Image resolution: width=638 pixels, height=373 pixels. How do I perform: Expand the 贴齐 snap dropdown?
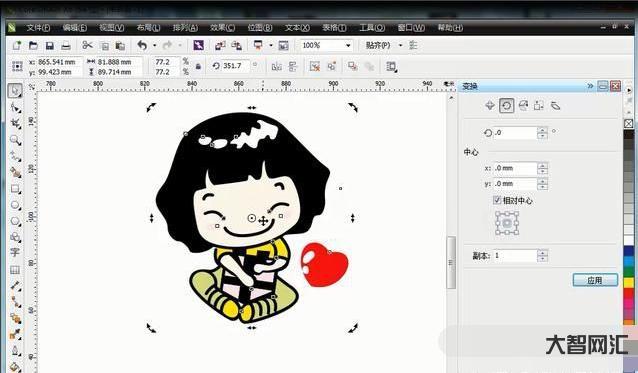[x=400, y=45]
